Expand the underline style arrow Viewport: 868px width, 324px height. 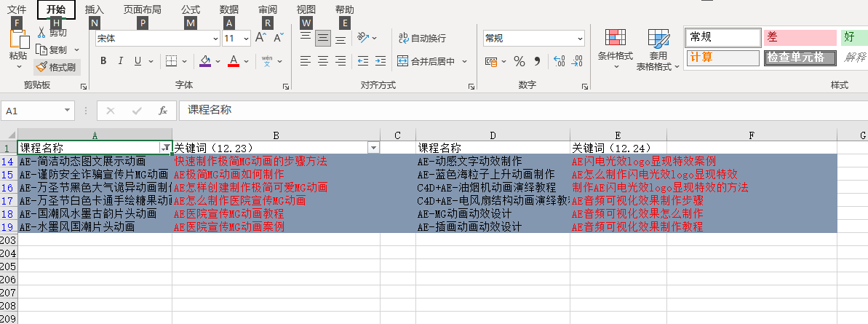point(150,61)
